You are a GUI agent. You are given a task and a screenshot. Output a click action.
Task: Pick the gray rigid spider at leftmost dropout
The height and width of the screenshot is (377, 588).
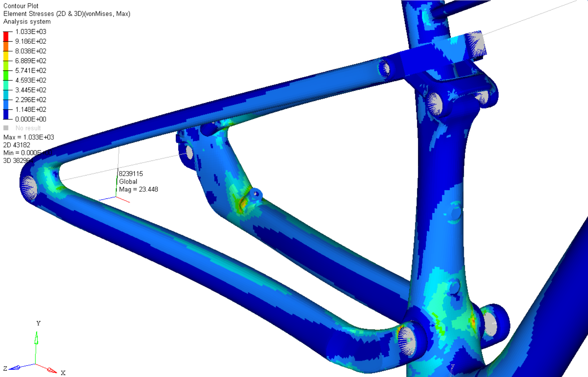[x=29, y=186]
